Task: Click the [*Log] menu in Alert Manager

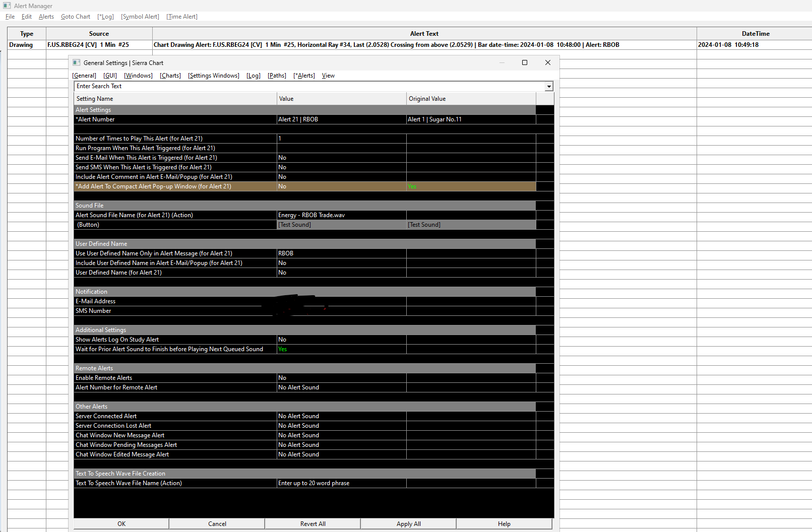Action: 105,17
